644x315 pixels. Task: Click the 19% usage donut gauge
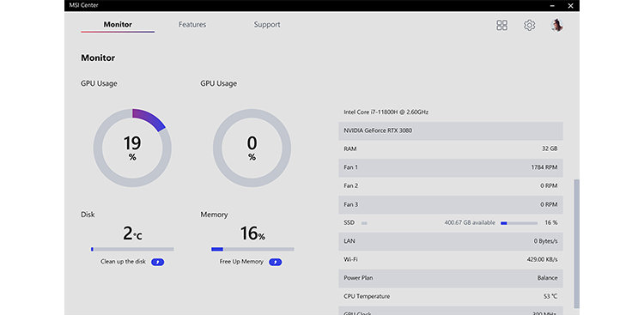click(132, 148)
